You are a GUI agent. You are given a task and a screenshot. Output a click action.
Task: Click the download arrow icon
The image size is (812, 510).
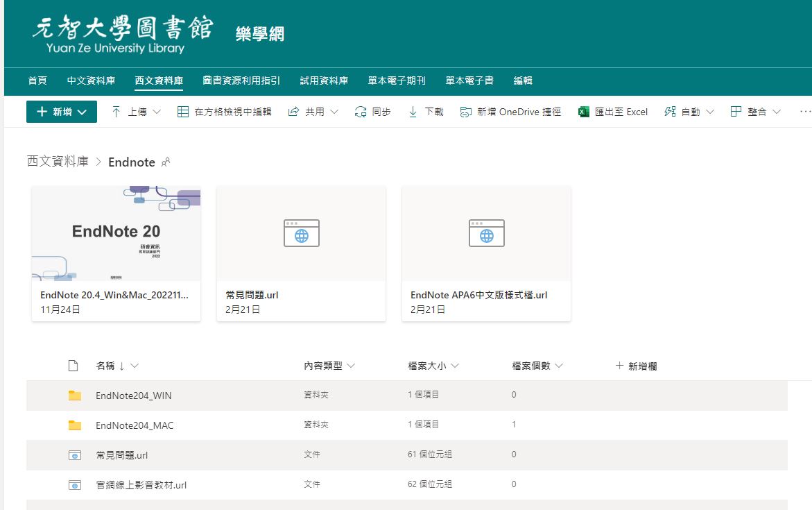413,112
